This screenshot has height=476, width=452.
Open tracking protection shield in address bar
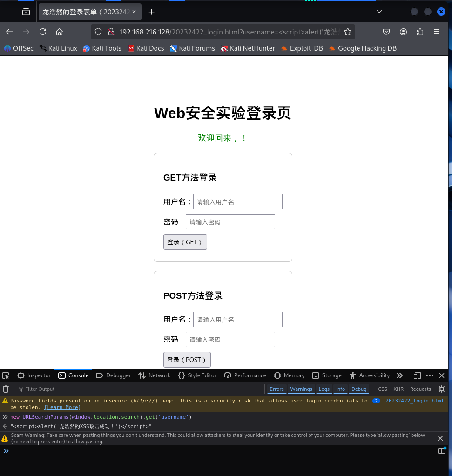click(98, 32)
